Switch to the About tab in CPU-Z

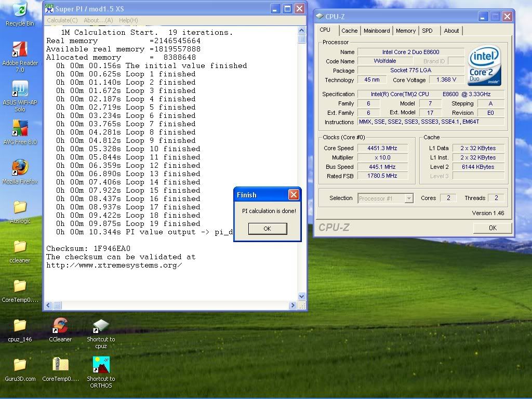coord(451,31)
